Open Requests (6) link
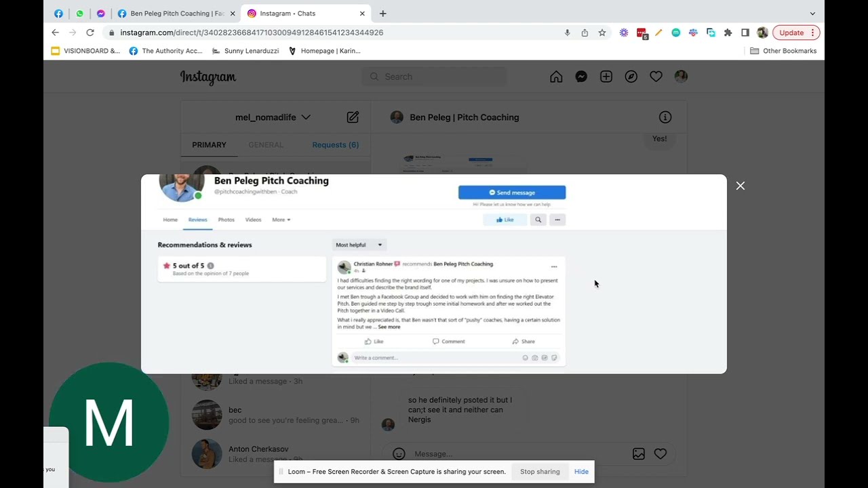This screenshot has width=868, height=488. pos(336,145)
